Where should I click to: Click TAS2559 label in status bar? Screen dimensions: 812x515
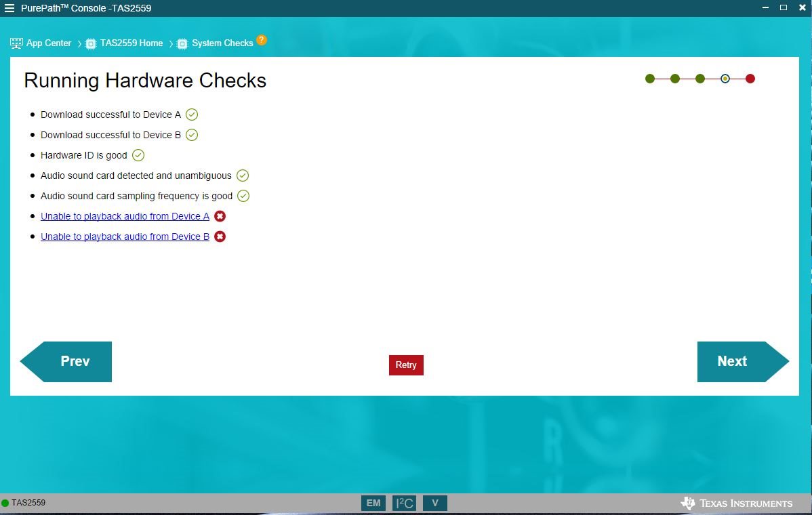[x=28, y=503]
